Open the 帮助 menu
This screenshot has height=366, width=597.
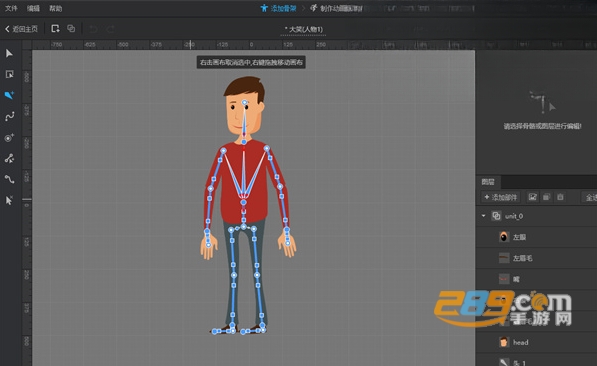tap(56, 8)
